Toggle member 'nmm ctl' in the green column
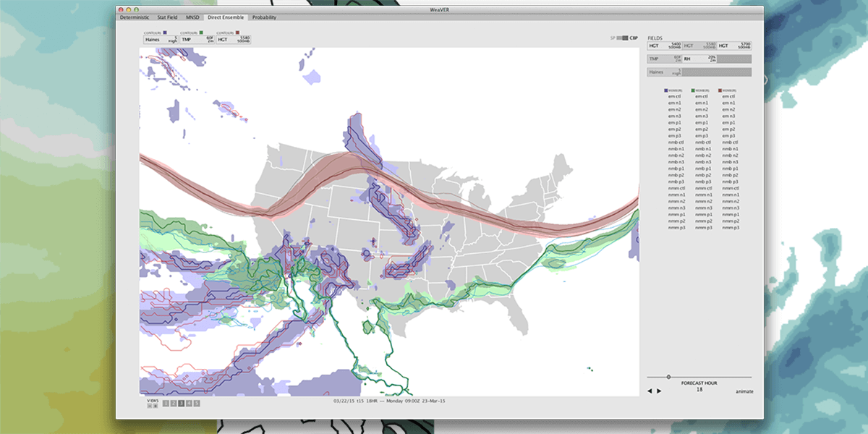 (702, 188)
